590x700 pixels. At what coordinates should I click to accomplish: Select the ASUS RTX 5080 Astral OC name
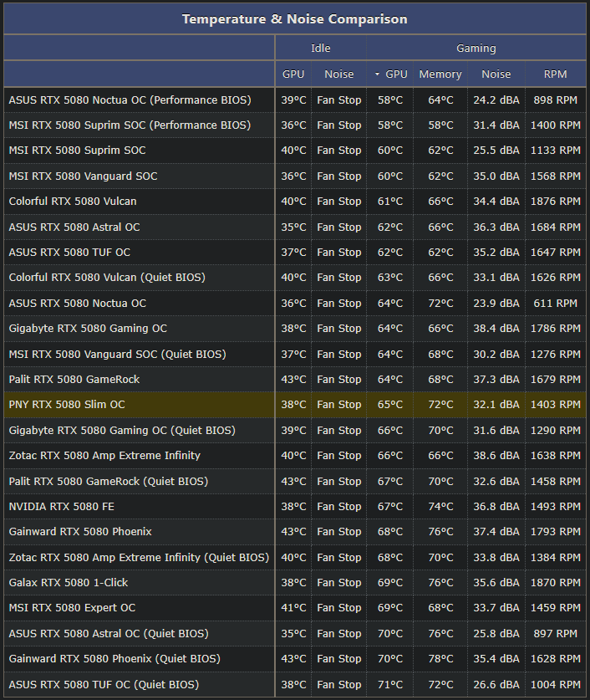[x=74, y=227]
